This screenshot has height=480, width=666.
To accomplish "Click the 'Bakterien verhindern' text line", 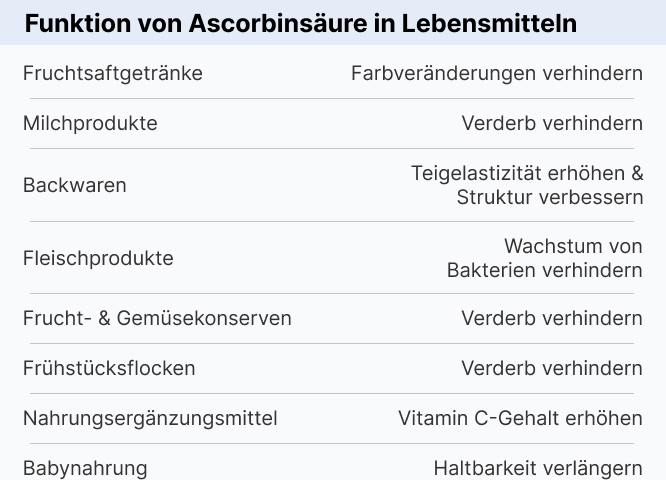I will pos(545,270).
